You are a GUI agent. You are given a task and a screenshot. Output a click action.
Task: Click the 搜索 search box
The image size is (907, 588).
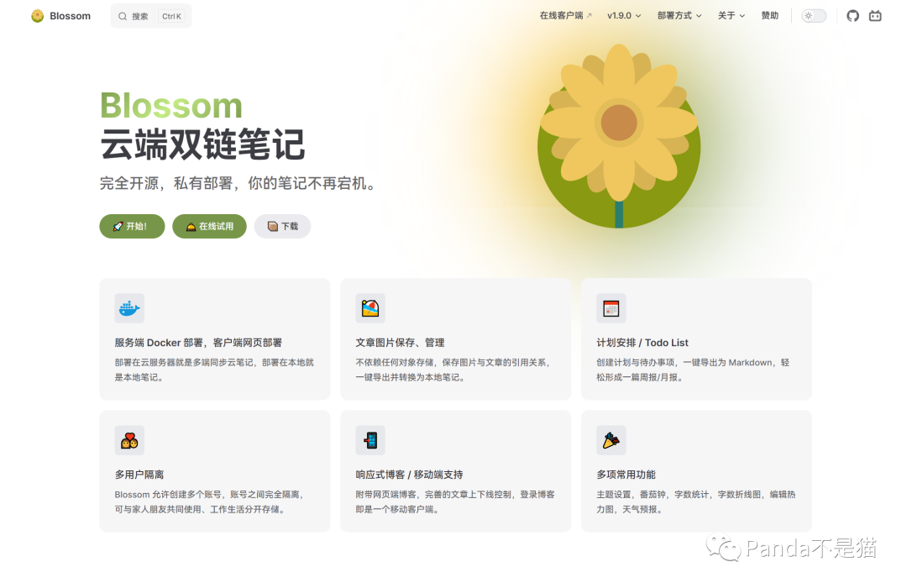(151, 16)
